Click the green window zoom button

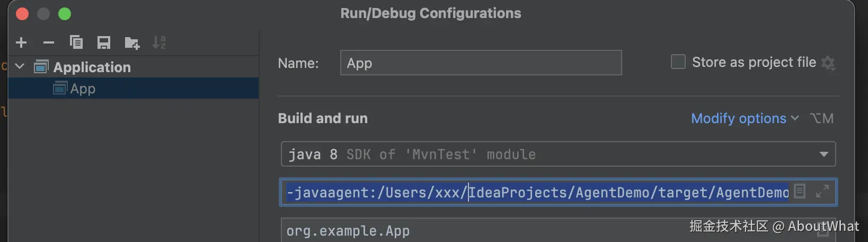[65, 14]
